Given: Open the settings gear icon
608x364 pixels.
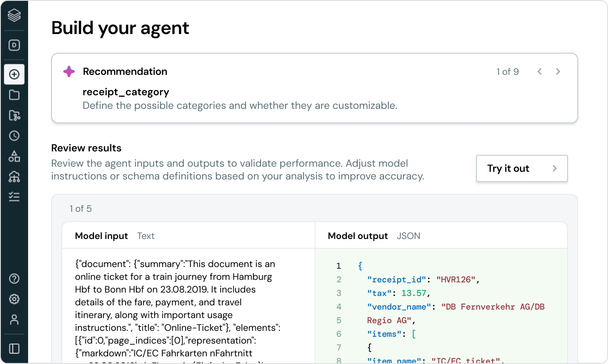Looking at the screenshot, I should (14, 299).
